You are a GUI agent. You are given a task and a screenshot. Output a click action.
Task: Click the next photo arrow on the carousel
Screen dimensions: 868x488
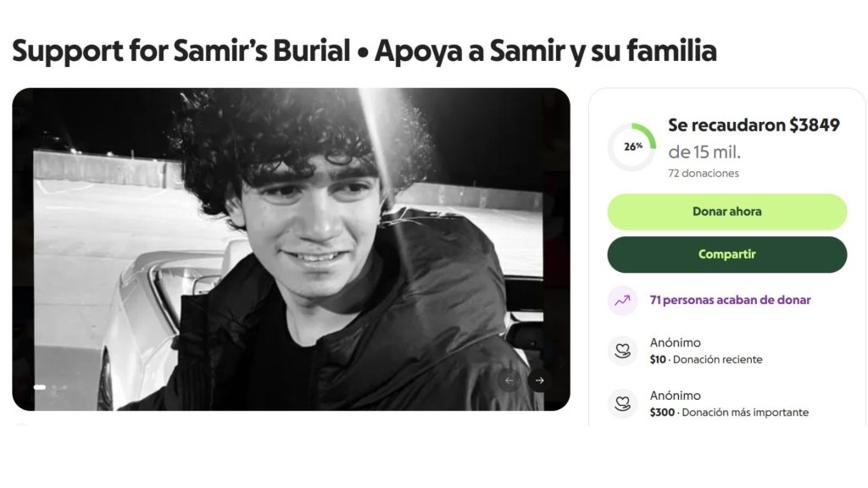539,380
